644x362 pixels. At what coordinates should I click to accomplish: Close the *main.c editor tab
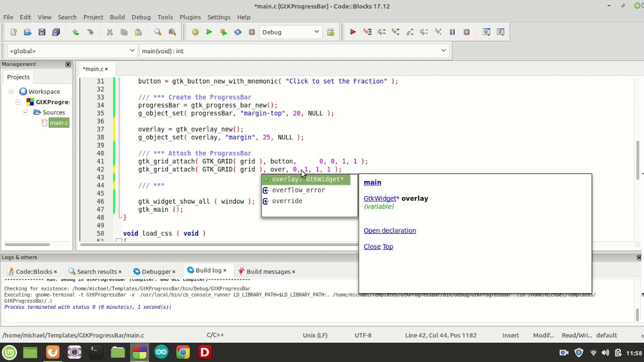[106, 69]
